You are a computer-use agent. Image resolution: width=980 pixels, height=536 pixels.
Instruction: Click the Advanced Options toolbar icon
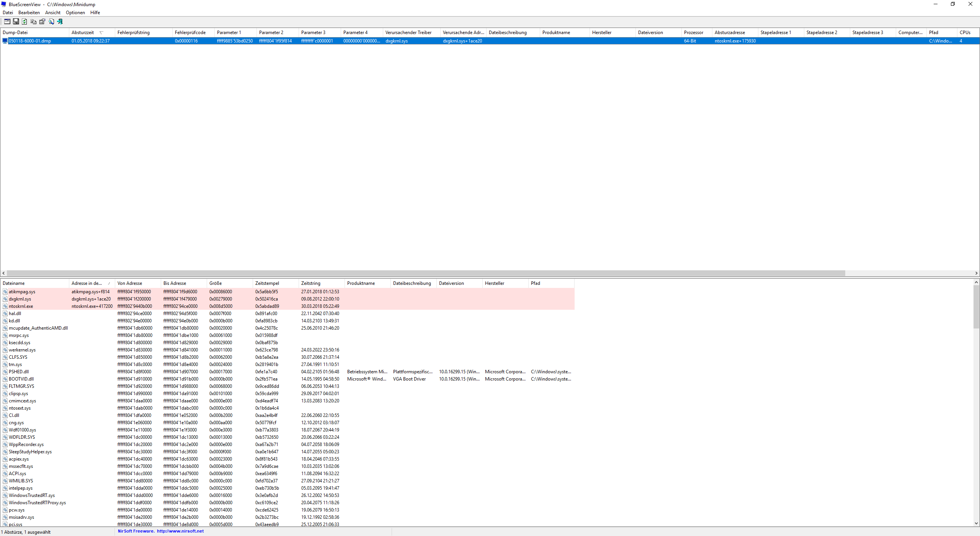pos(7,21)
